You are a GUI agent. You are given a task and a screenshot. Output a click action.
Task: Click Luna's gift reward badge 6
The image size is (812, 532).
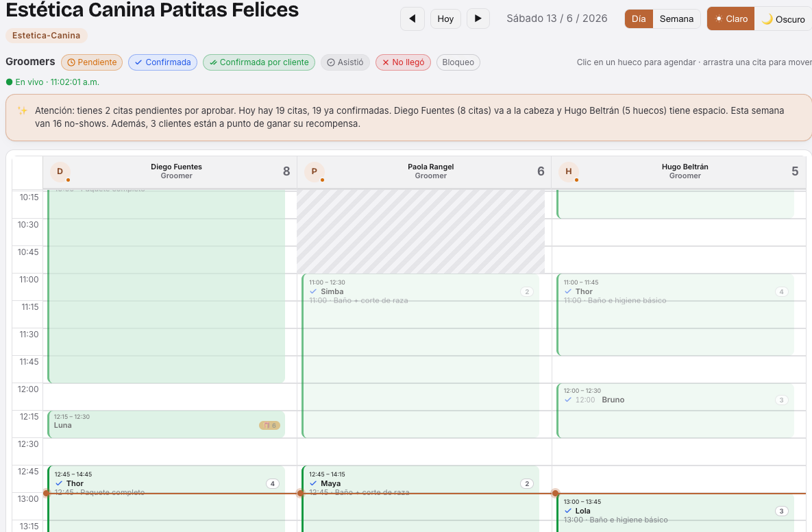(269, 425)
